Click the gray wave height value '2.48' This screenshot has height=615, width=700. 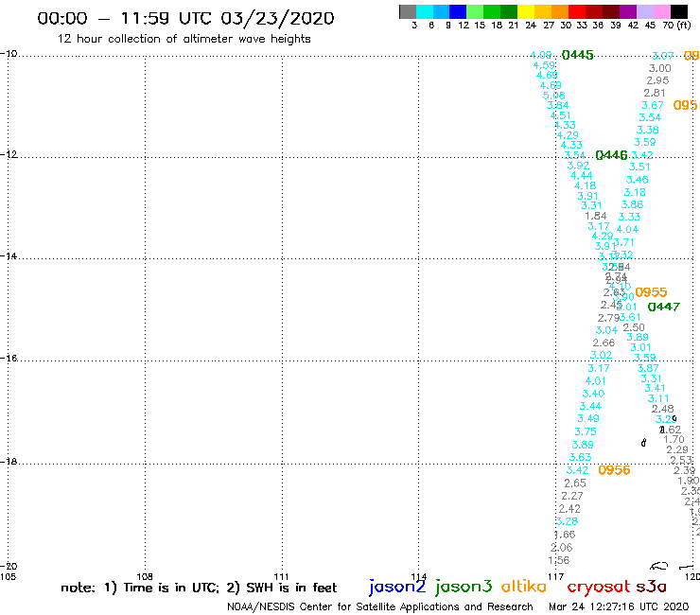tap(662, 409)
